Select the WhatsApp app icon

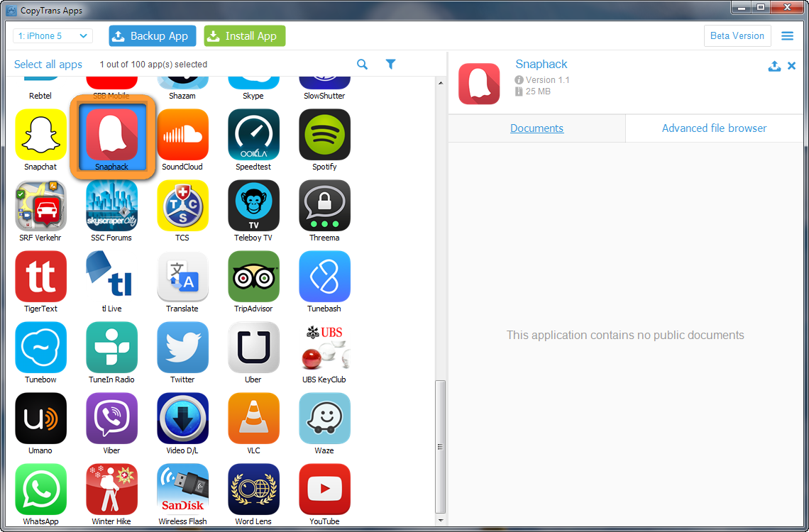coord(40,489)
